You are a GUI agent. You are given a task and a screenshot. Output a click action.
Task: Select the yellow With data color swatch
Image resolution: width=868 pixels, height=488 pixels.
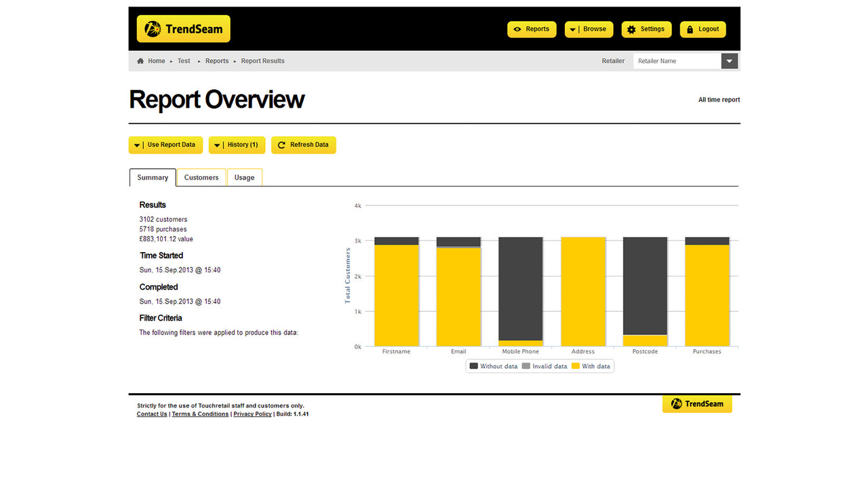[575, 365]
